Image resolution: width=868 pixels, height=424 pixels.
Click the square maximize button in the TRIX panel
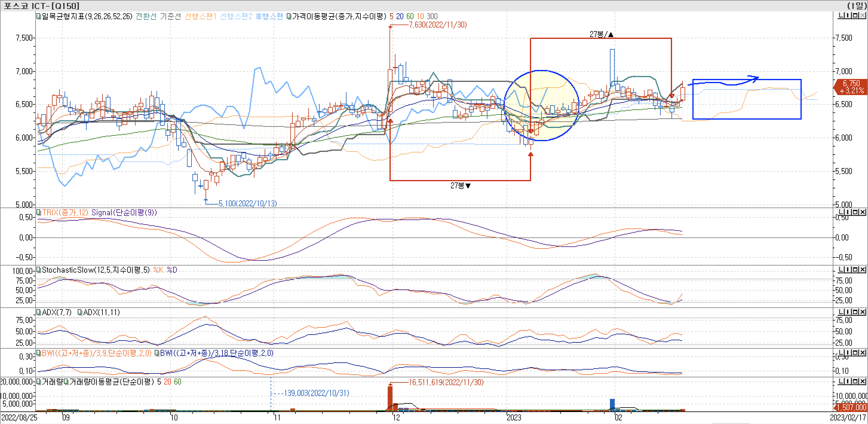coord(855,212)
